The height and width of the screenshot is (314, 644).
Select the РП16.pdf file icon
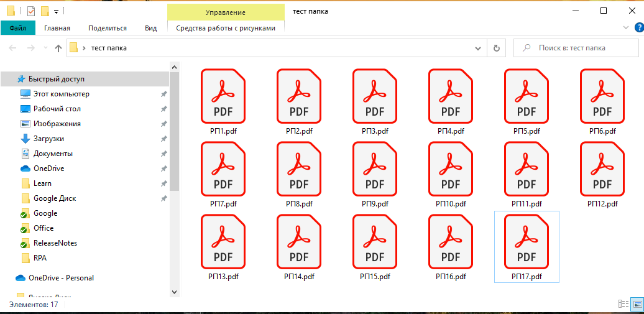coord(451,242)
